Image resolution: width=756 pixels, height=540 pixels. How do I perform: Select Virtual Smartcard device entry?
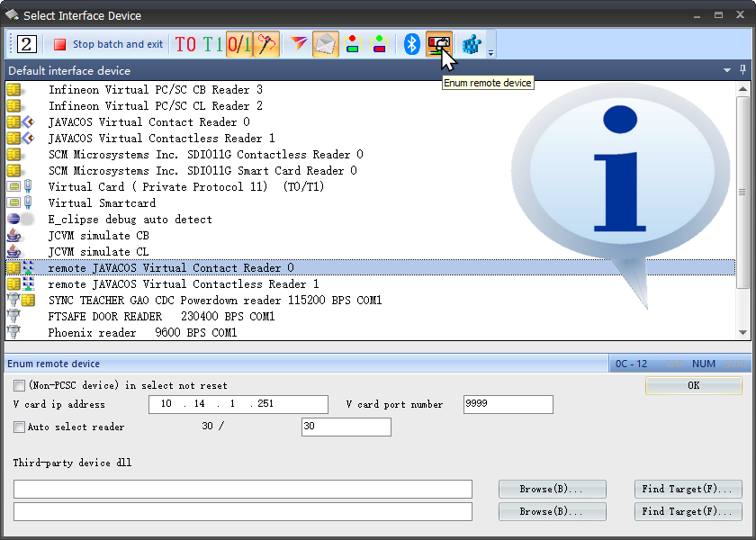[x=102, y=203]
